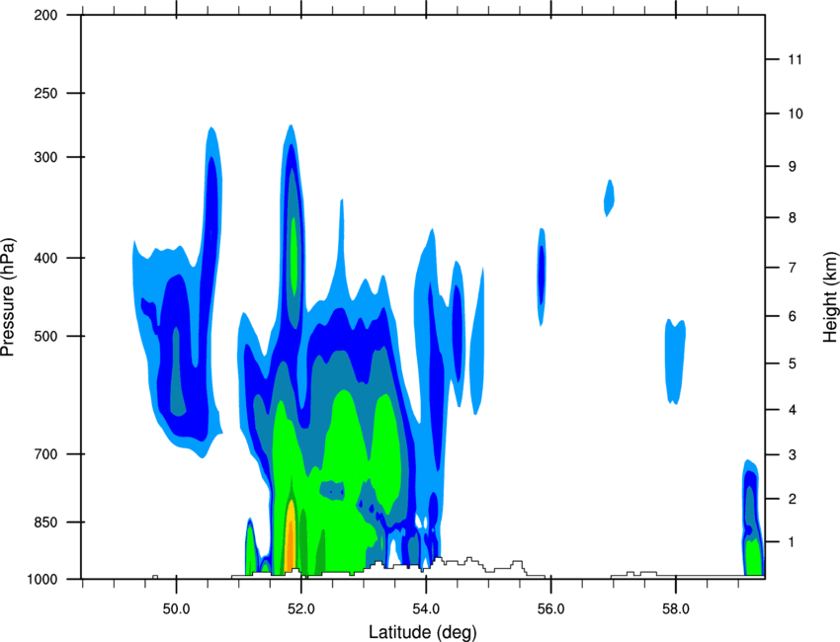Select the 300 pressure tick label
This screenshot has width=840, height=642.
(45, 157)
